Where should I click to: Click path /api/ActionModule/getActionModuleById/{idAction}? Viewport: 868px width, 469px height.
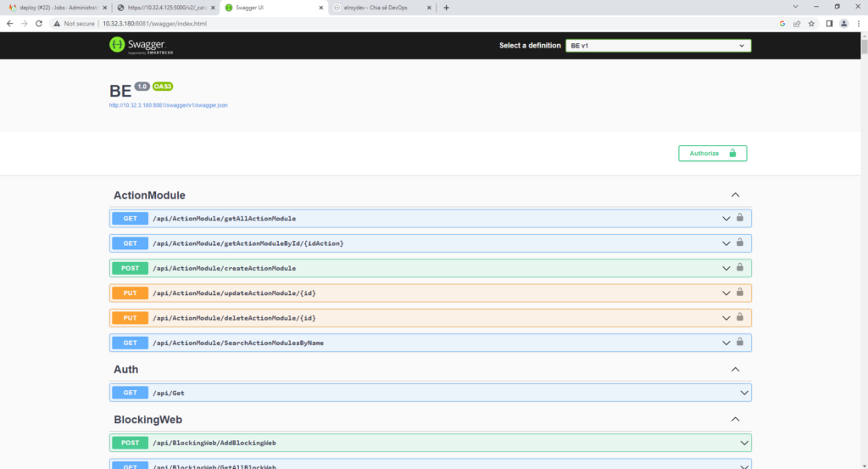(x=248, y=243)
